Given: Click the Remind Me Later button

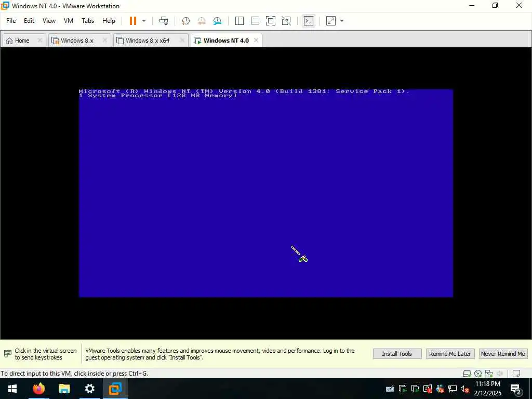Looking at the screenshot, I should (x=450, y=354).
